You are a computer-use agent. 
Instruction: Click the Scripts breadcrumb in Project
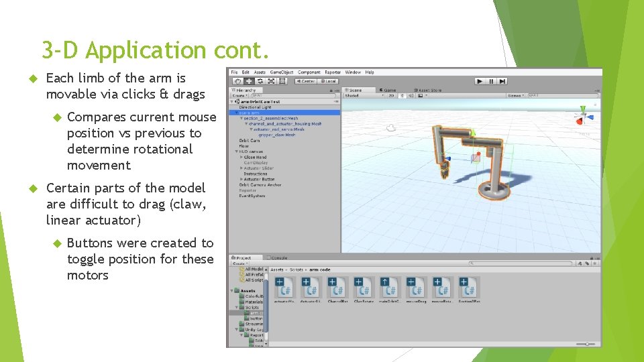[x=296, y=269]
